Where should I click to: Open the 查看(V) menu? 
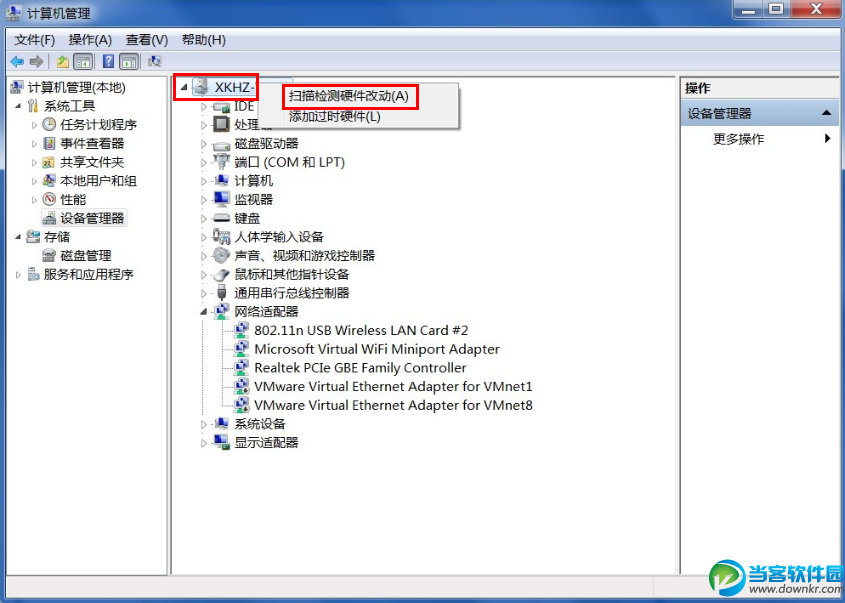147,40
